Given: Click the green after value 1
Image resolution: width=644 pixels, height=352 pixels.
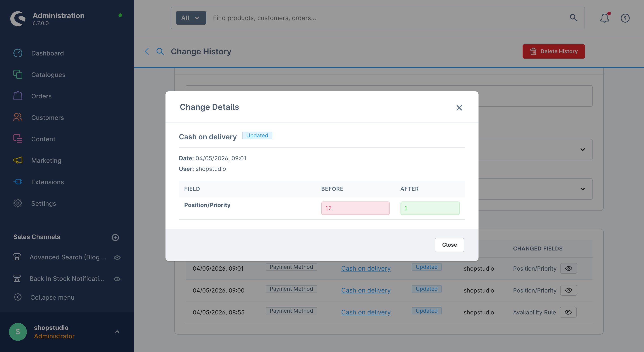Looking at the screenshot, I should tap(430, 208).
